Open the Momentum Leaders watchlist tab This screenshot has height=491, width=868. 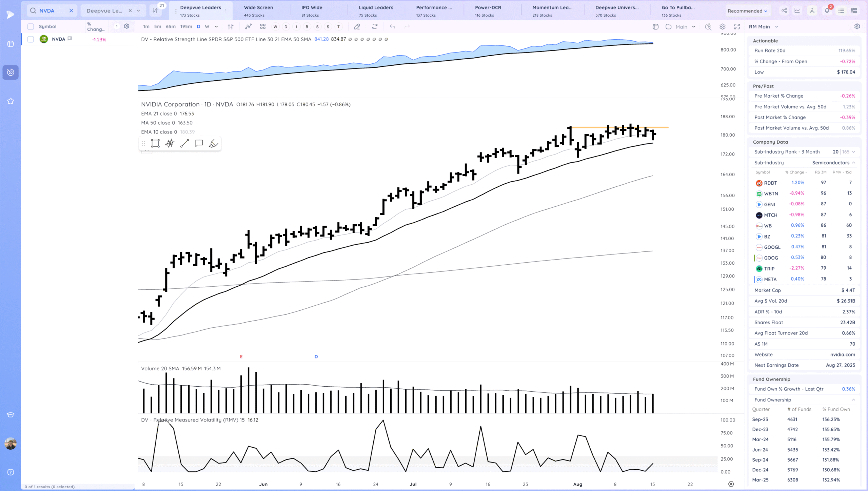pyautogui.click(x=552, y=11)
